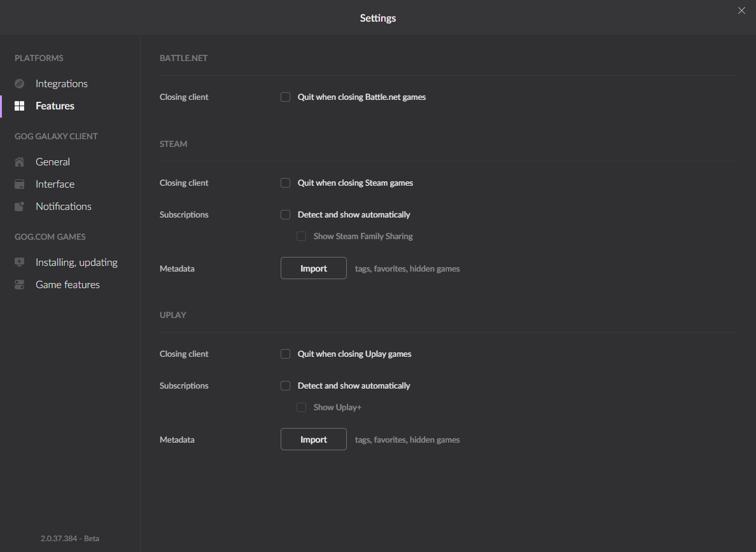756x552 pixels.
Task: Enable Steam Detect and show automatically
Action: pos(286,215)
